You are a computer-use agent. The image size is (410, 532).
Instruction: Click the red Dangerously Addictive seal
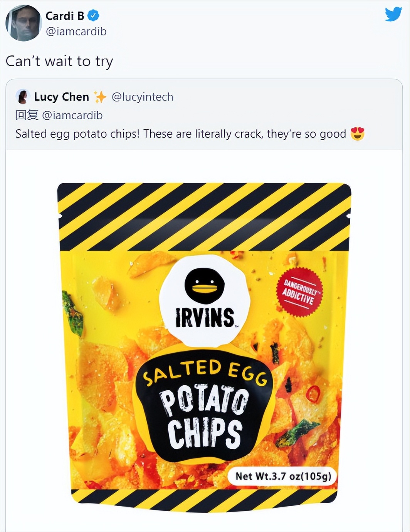300,292
